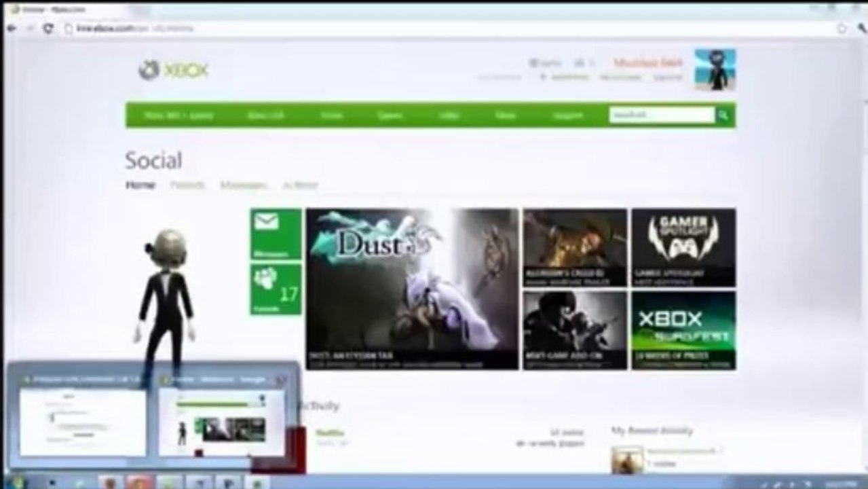The height and width of the screenshot is (489, 868).
Task: Select the Xbox page taskbar preview thumbnail
Action: (x=222, y=422)
